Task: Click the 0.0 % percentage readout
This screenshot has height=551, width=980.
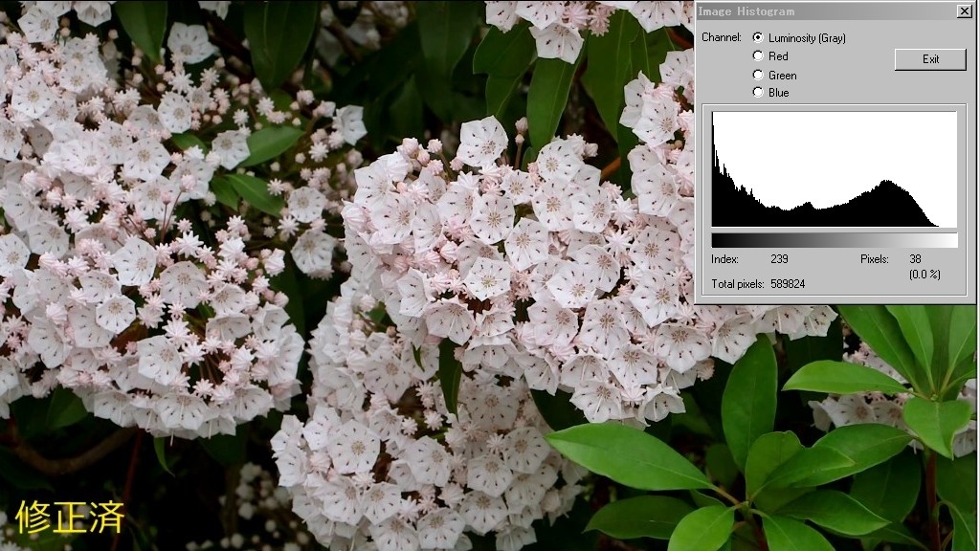Action: [925, 275]
